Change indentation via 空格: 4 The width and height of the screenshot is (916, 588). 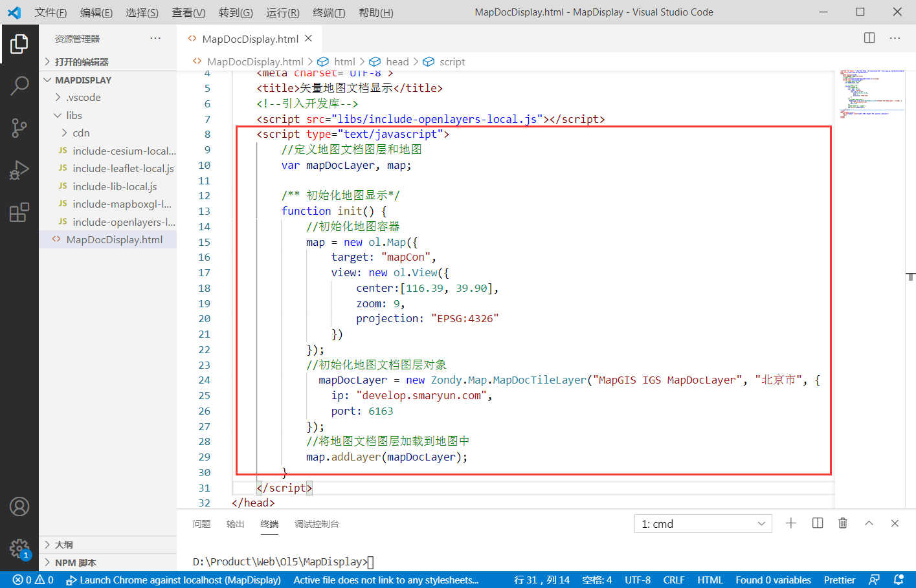tap(597, 580)
